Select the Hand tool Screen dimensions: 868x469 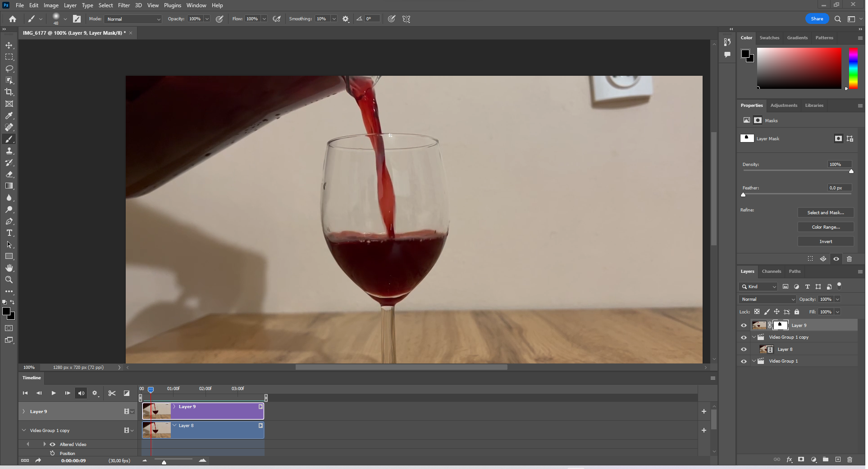point(9,268)
